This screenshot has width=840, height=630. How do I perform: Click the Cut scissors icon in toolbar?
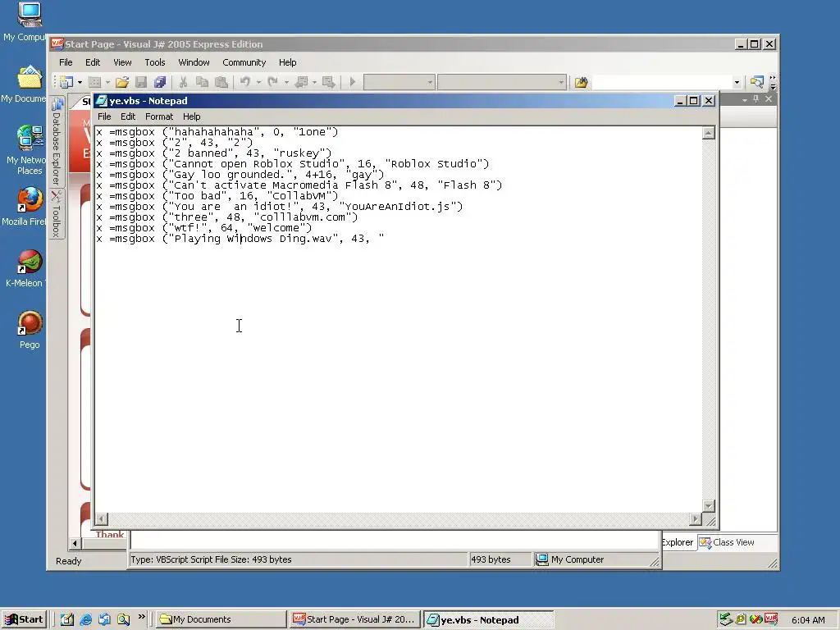point(183,82)
